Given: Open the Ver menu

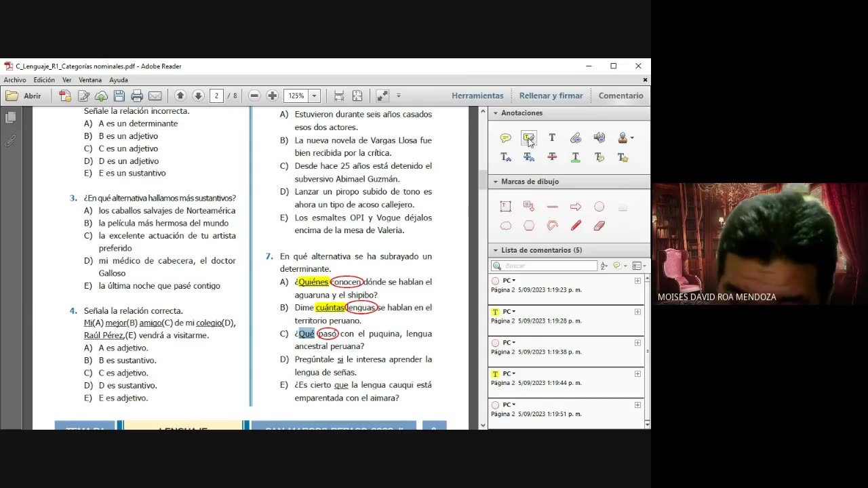Looking at the screenshot, I should click(66, 80).
